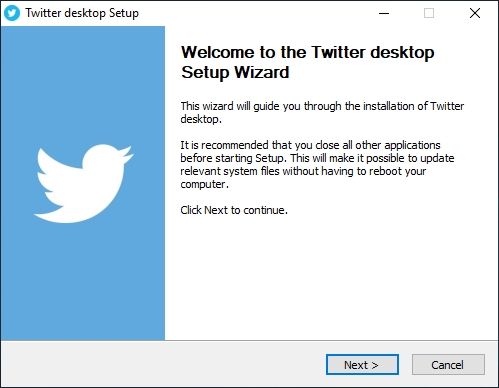Minimize the Twitter desktop Setup window

pos(384,13)
